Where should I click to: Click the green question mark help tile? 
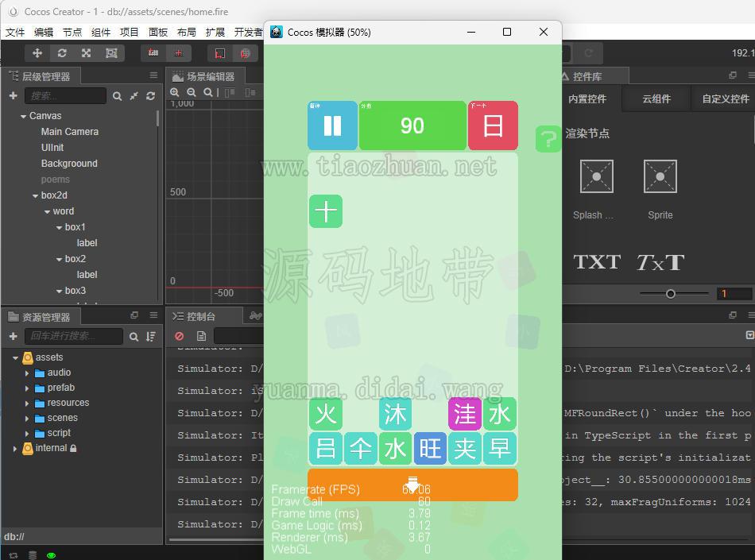(x=548, y=139)
